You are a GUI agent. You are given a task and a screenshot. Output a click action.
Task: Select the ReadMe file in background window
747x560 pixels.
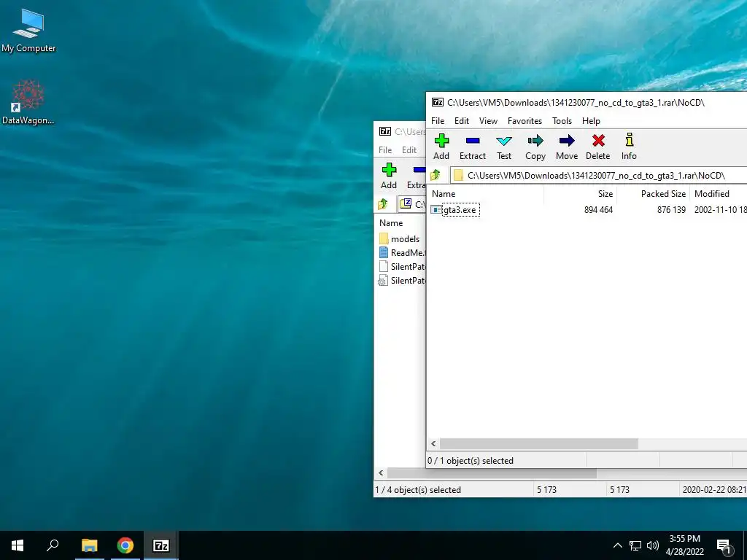[x=402, y=253]
